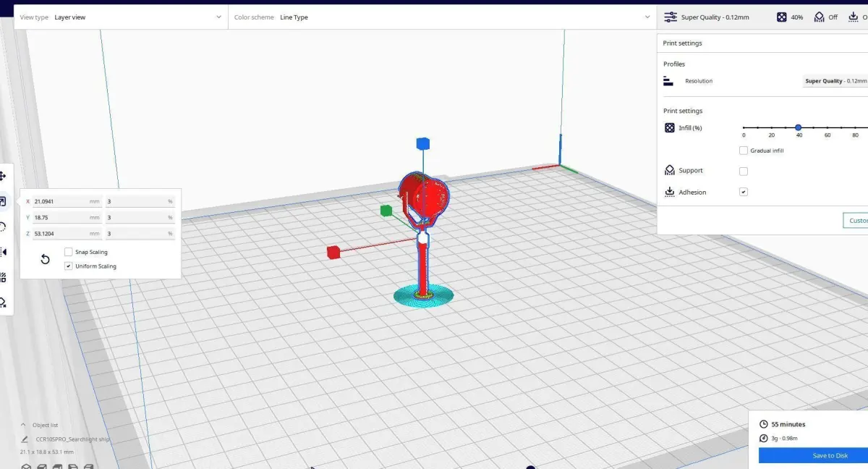Click the support icon showing Off in header
868x469 pixels.
click(820, 17)
